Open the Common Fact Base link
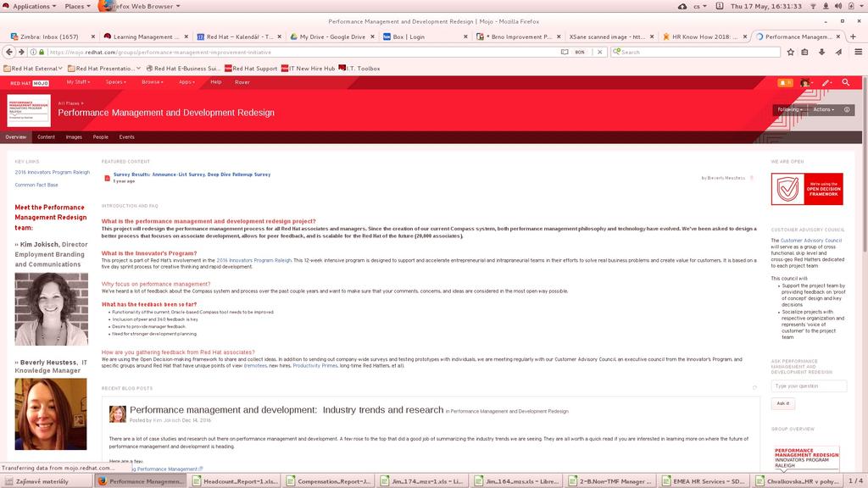 [36, 185]
